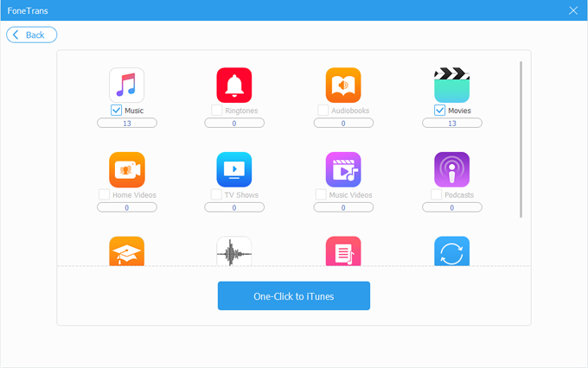The height and width of the screenshot is (368, 588).
Task: Select the Voice Memos waveform icon
Action: click(x=233, y=251)
